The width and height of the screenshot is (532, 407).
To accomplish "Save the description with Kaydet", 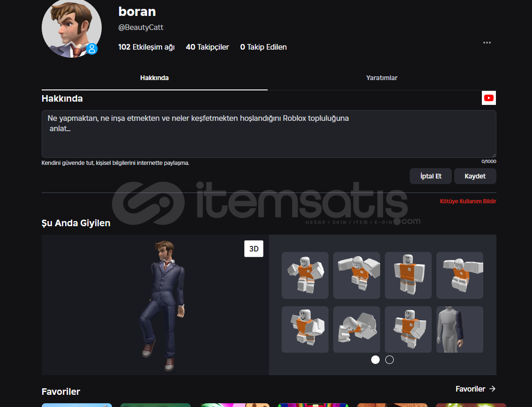I will 475,176.
